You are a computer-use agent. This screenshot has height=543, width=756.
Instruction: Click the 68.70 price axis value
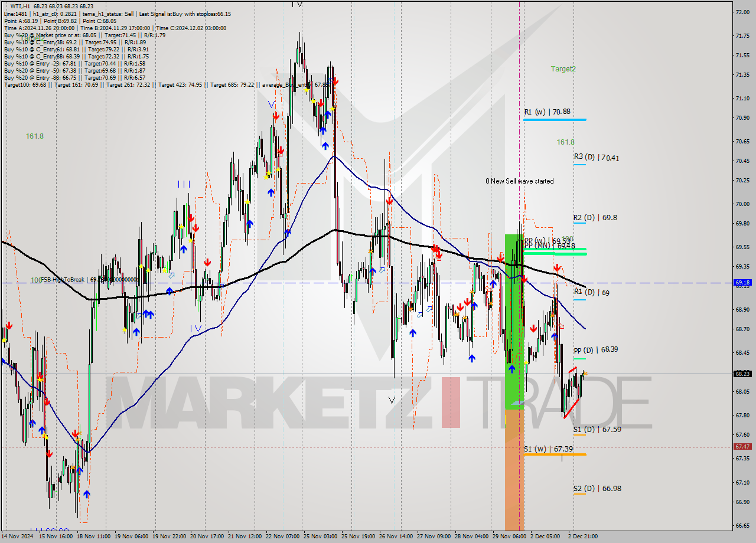point(742,329)
